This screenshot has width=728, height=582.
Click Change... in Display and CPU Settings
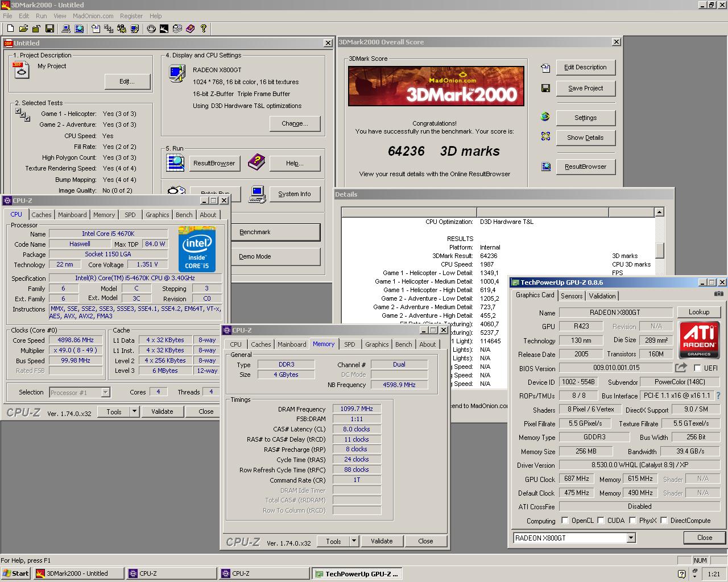[295, 123]
